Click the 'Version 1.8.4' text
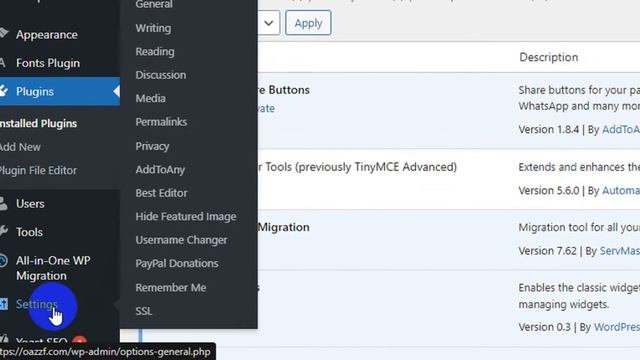640x360 pixels. coord(549,129)
